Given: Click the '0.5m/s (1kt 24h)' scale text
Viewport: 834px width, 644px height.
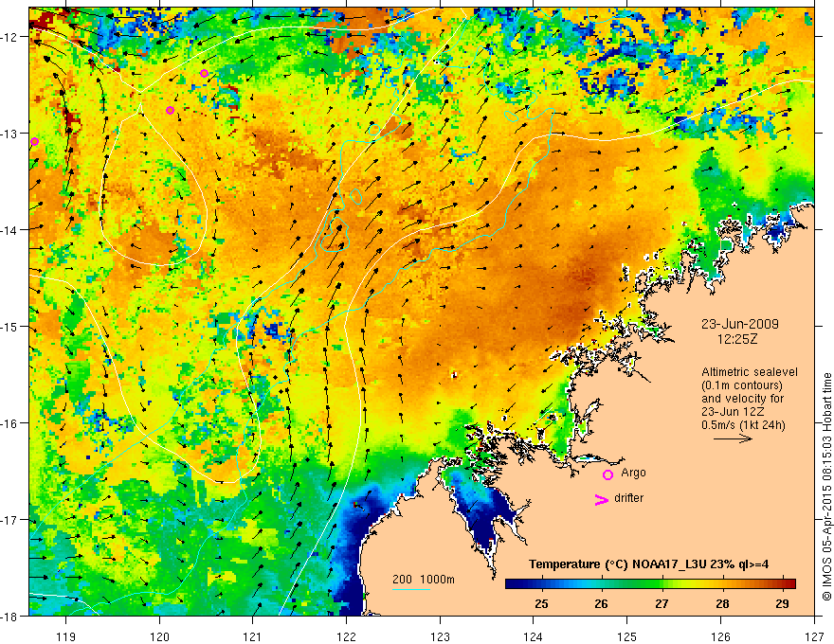Looking at the screenshot, I should coord(744,425).
